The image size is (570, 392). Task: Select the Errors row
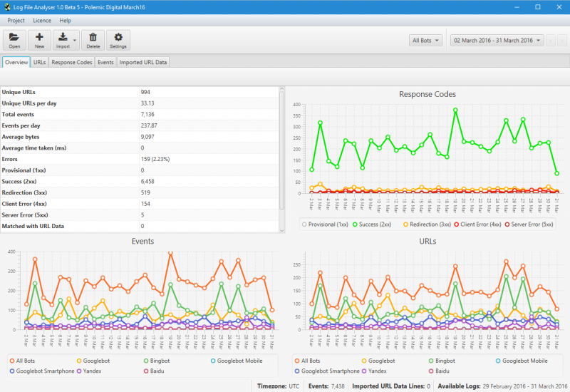pyautogui.click(x=140, y=159)
